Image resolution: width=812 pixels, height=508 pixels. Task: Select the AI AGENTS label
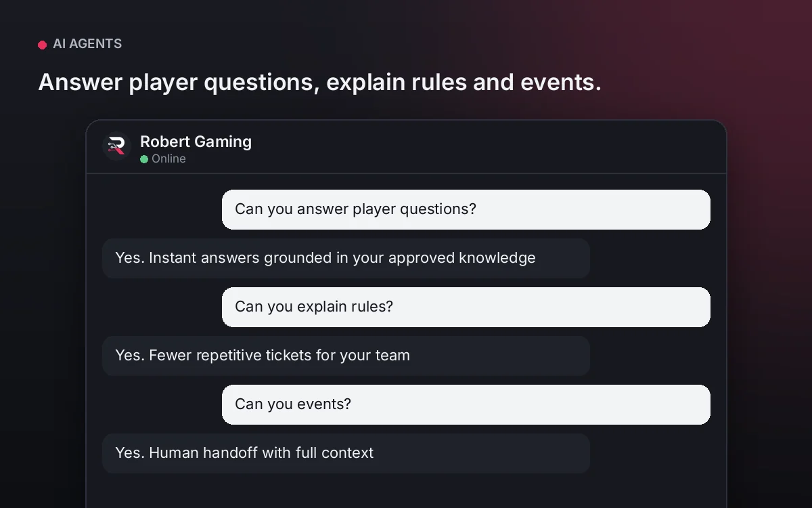pos(87,44)
